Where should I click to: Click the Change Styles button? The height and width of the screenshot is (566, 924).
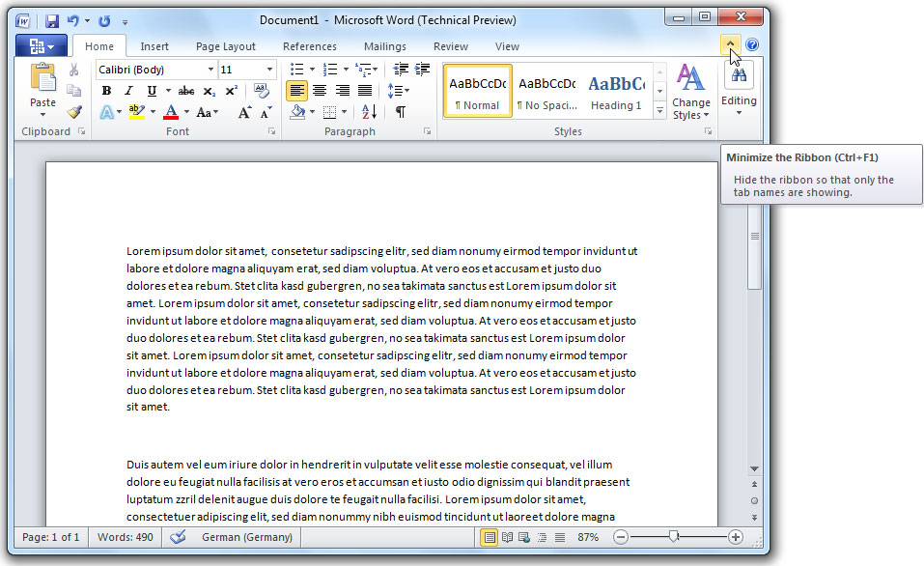point(690,93)
